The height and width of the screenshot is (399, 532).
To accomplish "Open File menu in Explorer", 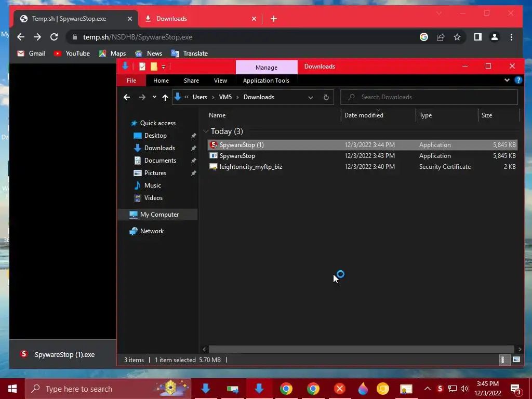I will 131,81.
